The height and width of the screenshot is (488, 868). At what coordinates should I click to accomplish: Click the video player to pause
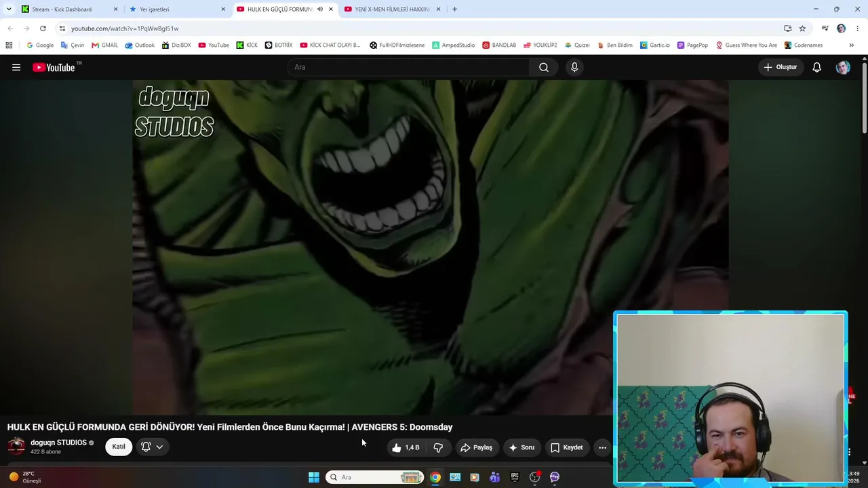pos(431,247)
